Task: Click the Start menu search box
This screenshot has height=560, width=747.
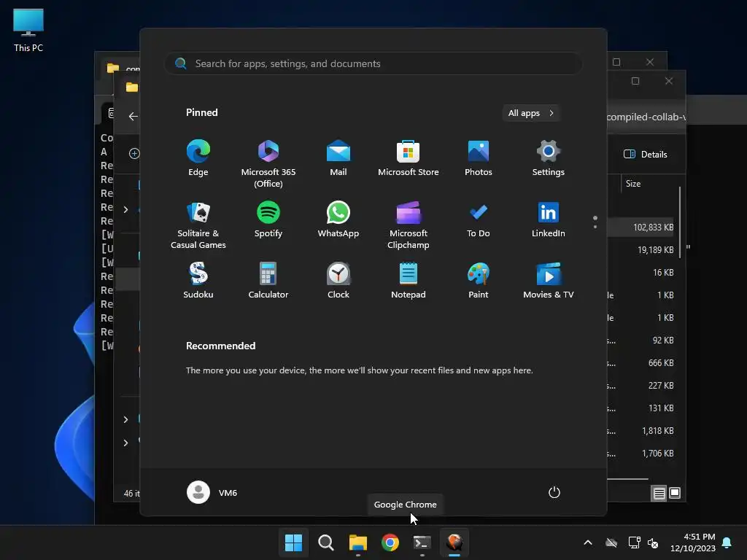Action: (x=373, y=63)
